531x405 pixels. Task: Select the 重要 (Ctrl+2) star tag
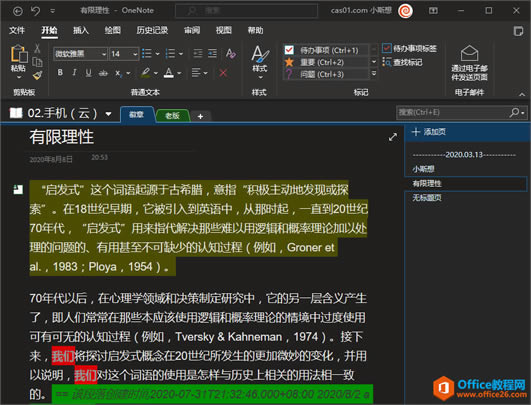[326, 62]
